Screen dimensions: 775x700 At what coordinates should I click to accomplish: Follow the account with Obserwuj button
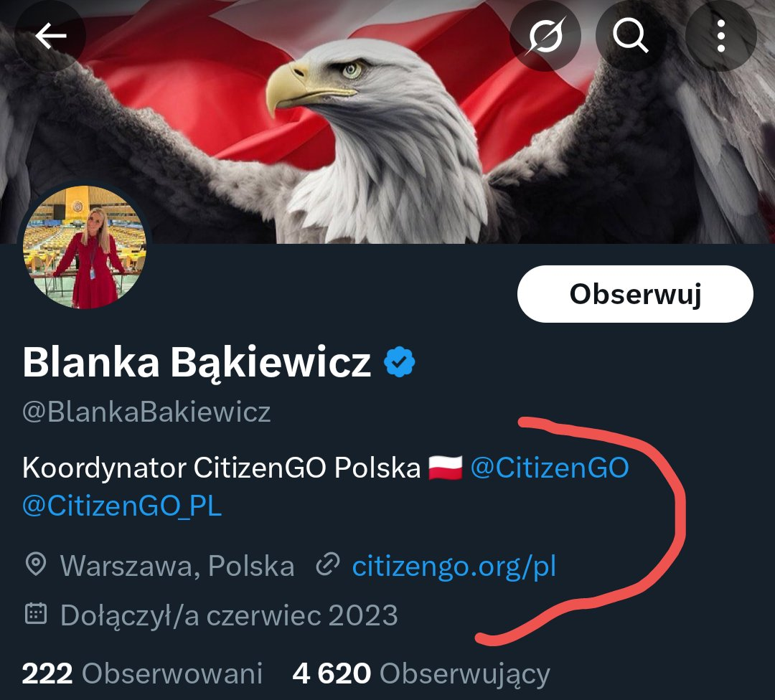point(635,294)
